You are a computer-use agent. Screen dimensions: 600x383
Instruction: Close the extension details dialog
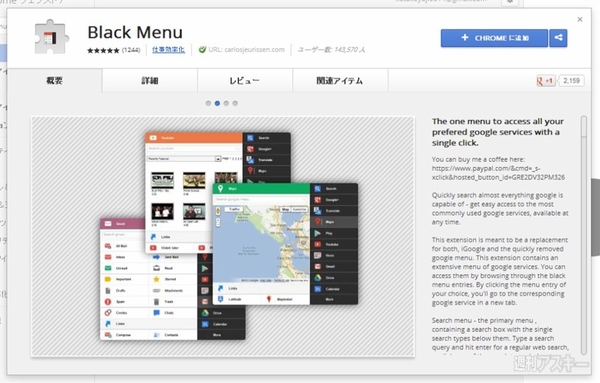pyautogui.click(x=580, y=19)
